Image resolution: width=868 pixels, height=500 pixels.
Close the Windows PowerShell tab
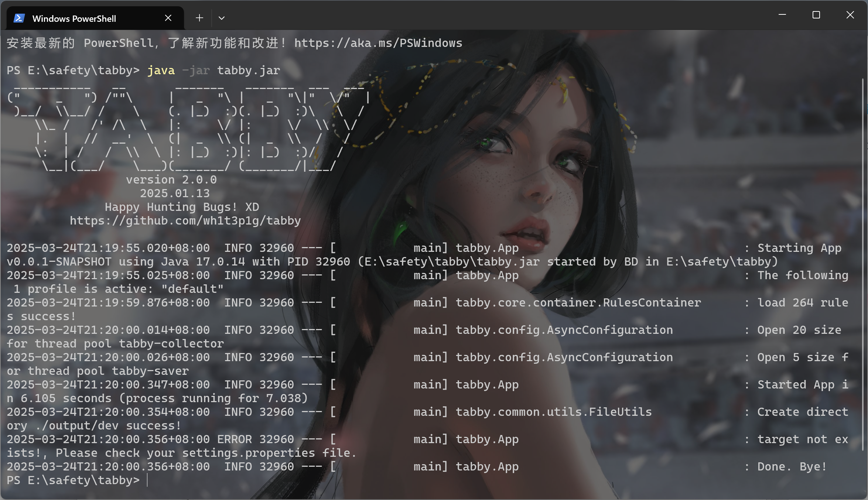coord(168,18)
